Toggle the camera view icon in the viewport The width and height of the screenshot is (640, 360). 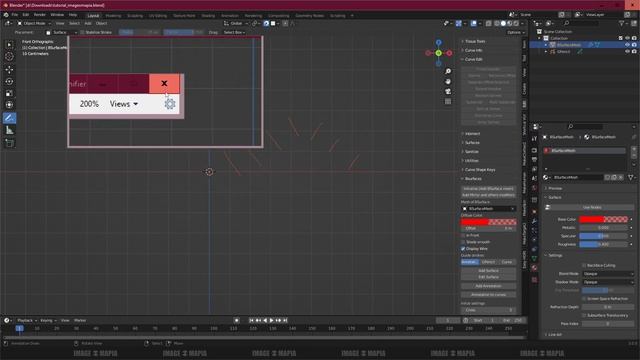click(x=448, y=91)
